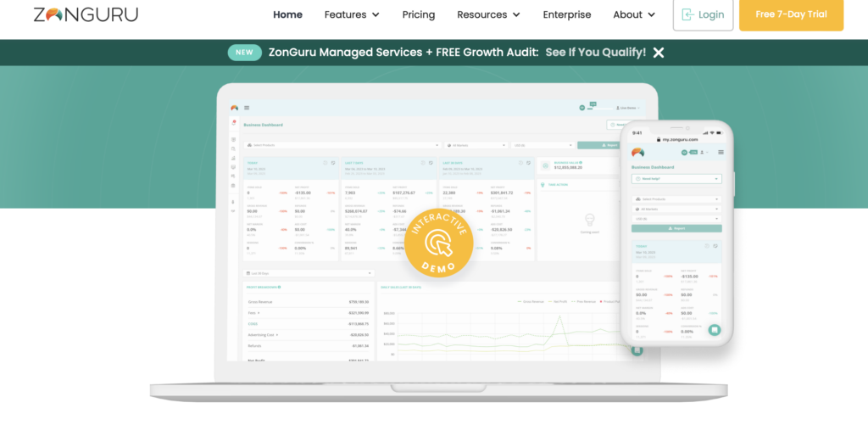Open the Pricing page
The image size is (868, 425).
pyautogui.click(x=419, y=14)
